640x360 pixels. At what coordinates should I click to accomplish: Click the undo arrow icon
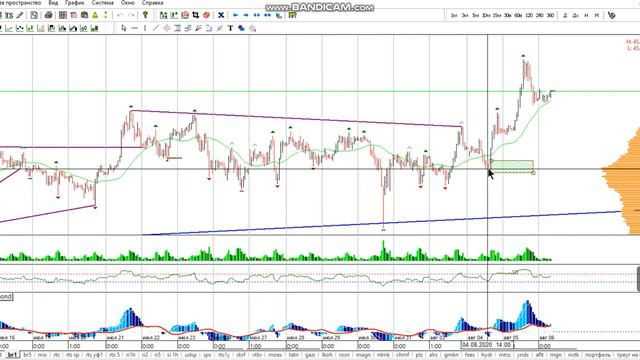(120, 16)
